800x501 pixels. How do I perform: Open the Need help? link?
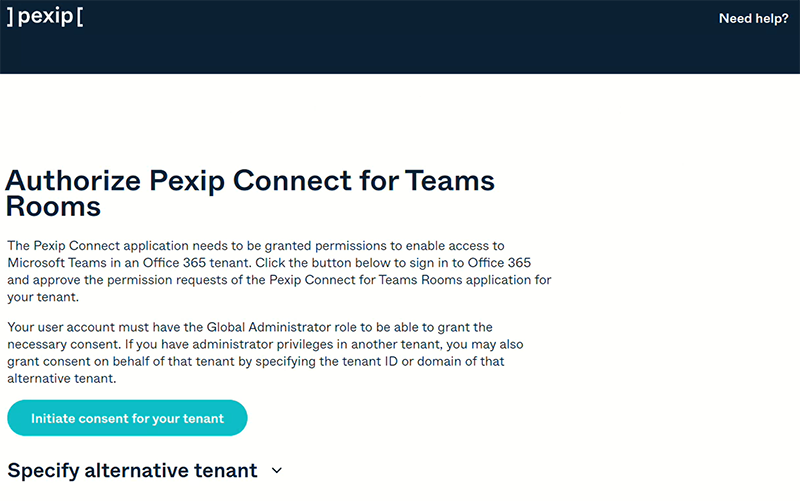pos(753,18)
